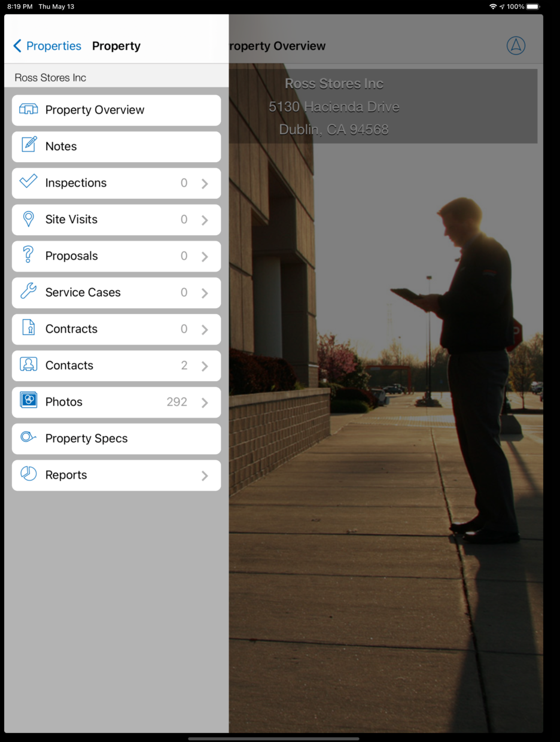Tap the Service Cases wrench icon
The image size is (560, 742).
pos(29,292)
